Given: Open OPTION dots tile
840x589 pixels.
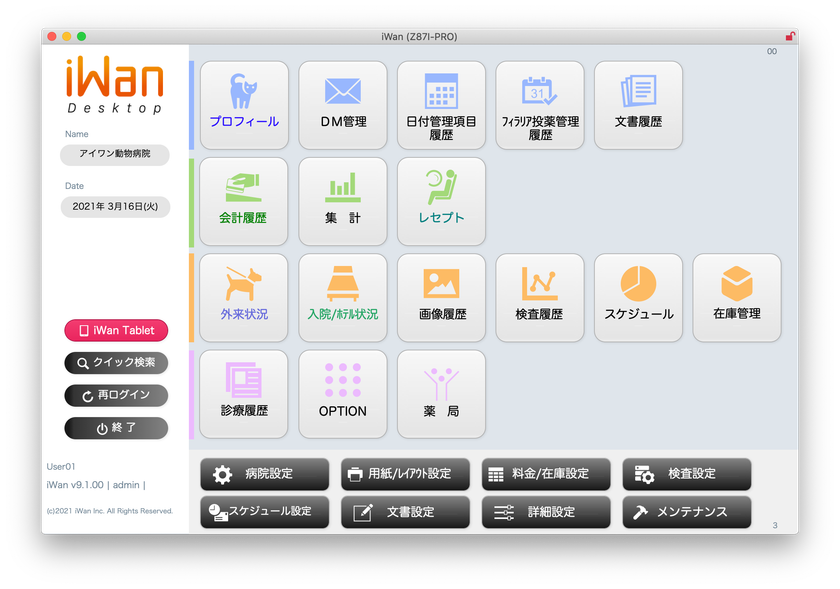Looking at the screenshot, I should click(x=343, y=394).
